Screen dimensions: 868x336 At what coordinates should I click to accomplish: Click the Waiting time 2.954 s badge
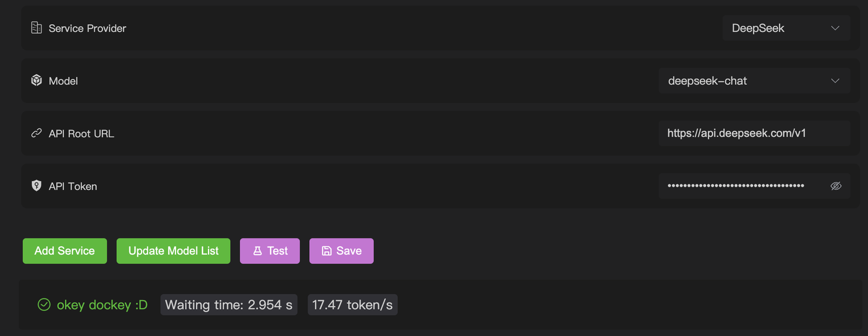coord(228,305)
